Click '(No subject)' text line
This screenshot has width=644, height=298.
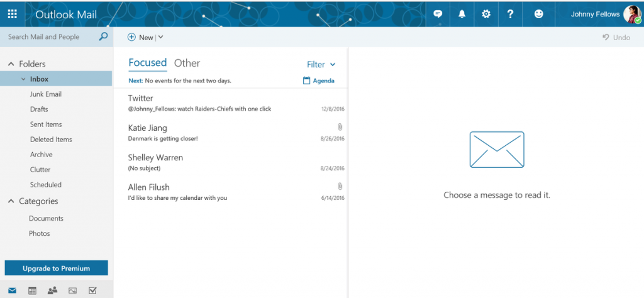coord(144,168)
